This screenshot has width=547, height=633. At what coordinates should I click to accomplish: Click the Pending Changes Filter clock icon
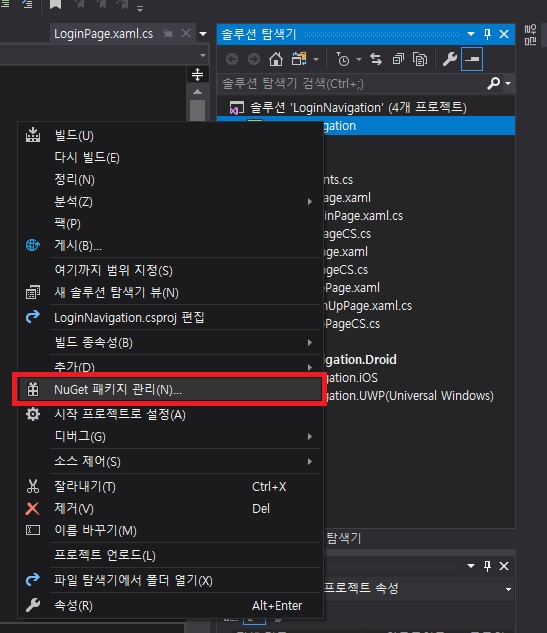point(343,59)
